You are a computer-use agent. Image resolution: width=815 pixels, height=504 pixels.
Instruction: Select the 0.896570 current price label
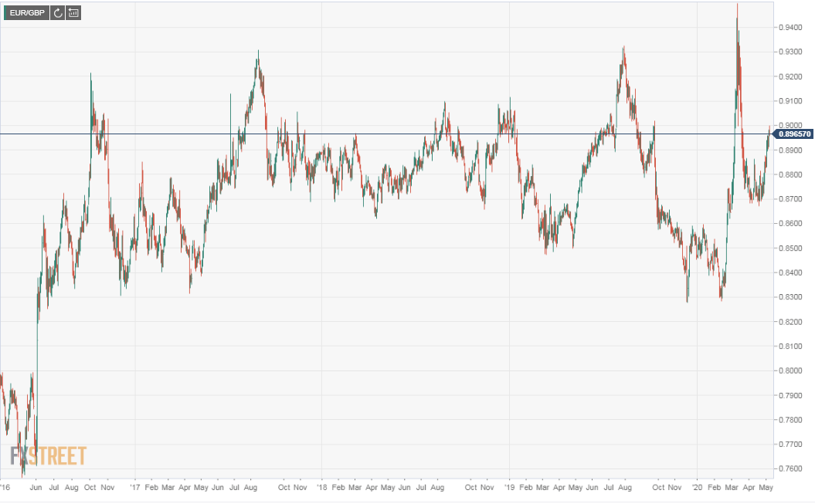point(793,134)
